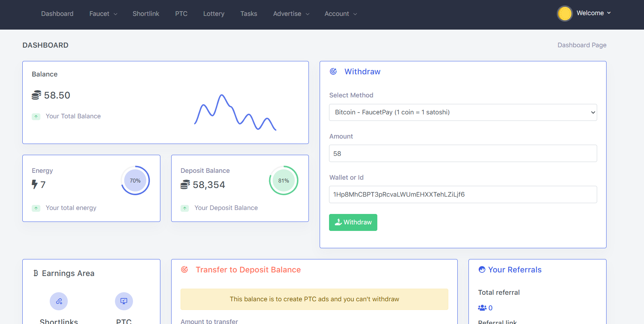This screenshot has height=324, width=644.
Task: Click the Shortlinks icon in Earnings Area
Action: pyautogui.click(x=59, y=301)
